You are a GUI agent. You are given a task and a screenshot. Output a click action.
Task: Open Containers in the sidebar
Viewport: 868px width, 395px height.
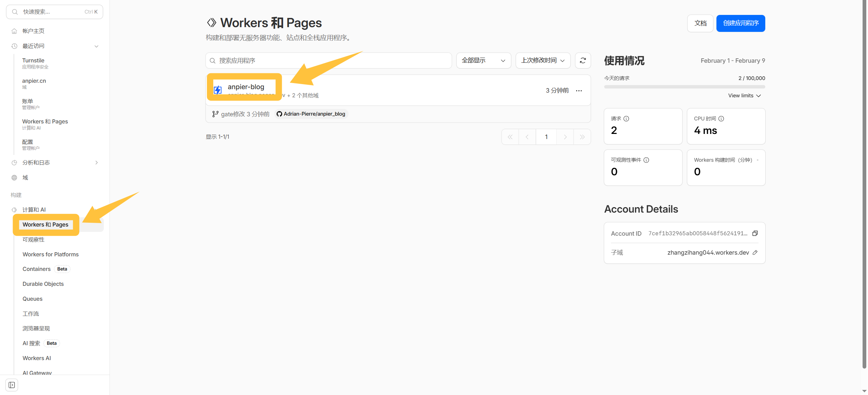(37, 269)
